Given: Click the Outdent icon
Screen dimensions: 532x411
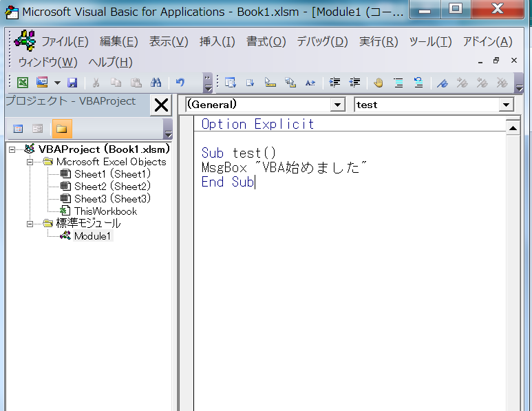Looking at the screenshot, I should 354,83.
